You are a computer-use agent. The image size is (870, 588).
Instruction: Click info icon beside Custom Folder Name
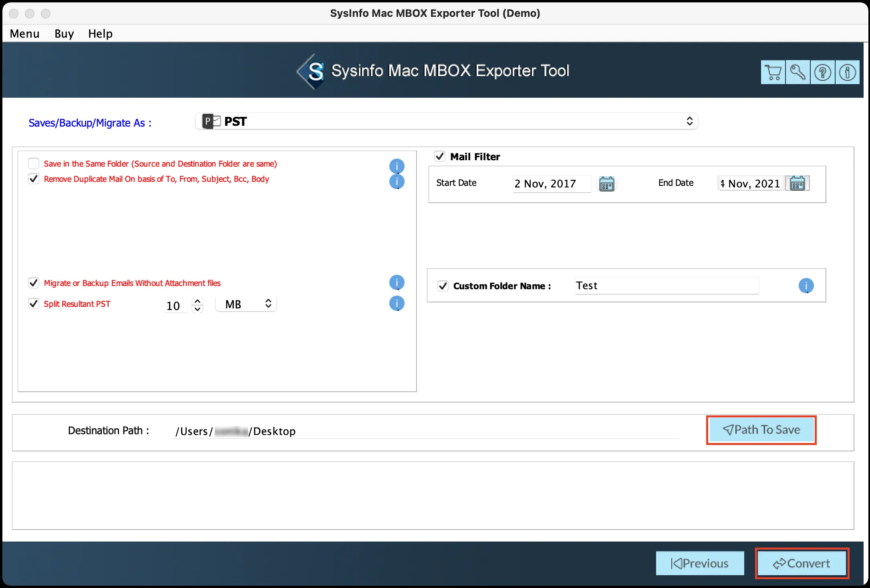coord(806,286)
